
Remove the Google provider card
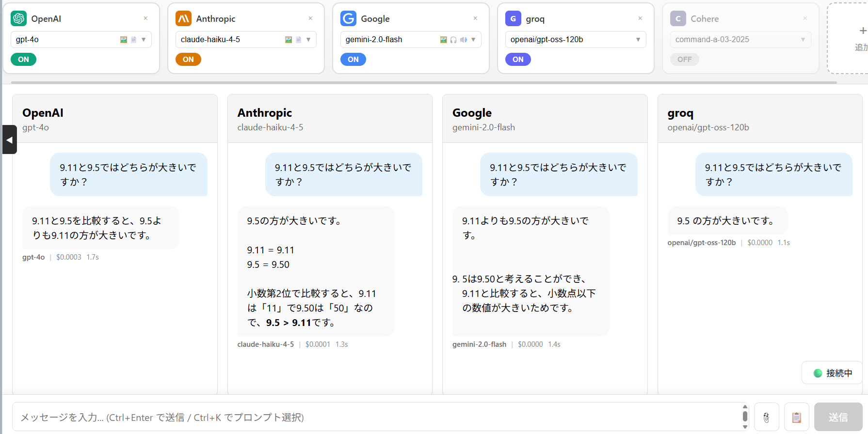coord(475,18)
